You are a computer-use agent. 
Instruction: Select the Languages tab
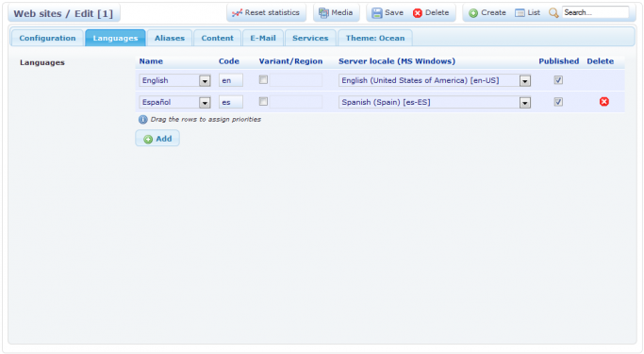click(x=115, y=38)
